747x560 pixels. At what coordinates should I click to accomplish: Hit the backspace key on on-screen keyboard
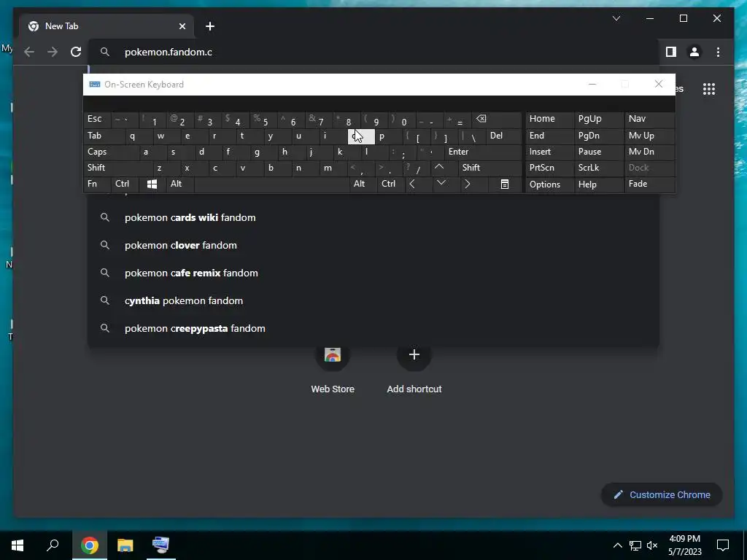[496, 119]
